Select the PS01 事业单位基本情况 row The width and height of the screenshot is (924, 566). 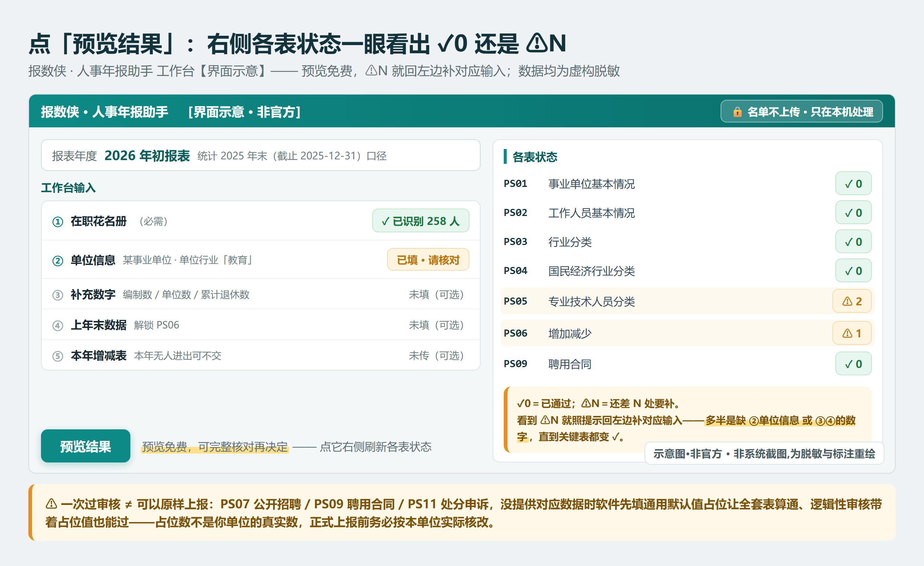[687, 184]
